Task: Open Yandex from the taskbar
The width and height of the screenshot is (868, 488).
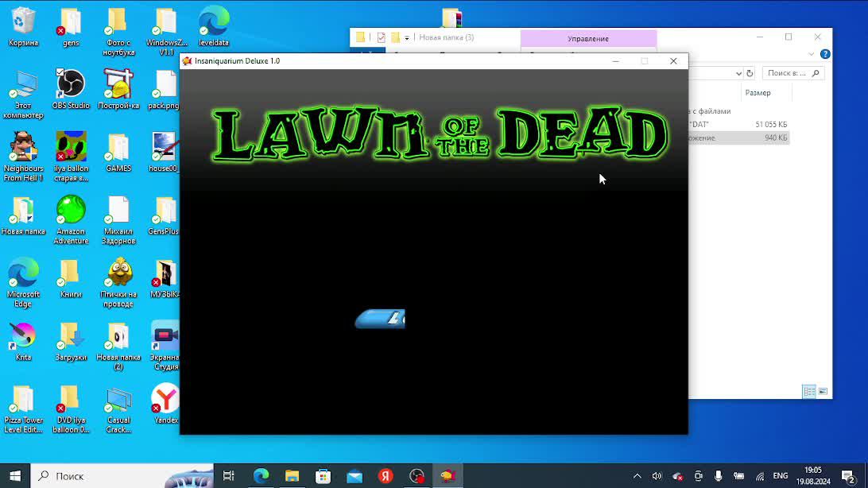Action: [386, 476]
